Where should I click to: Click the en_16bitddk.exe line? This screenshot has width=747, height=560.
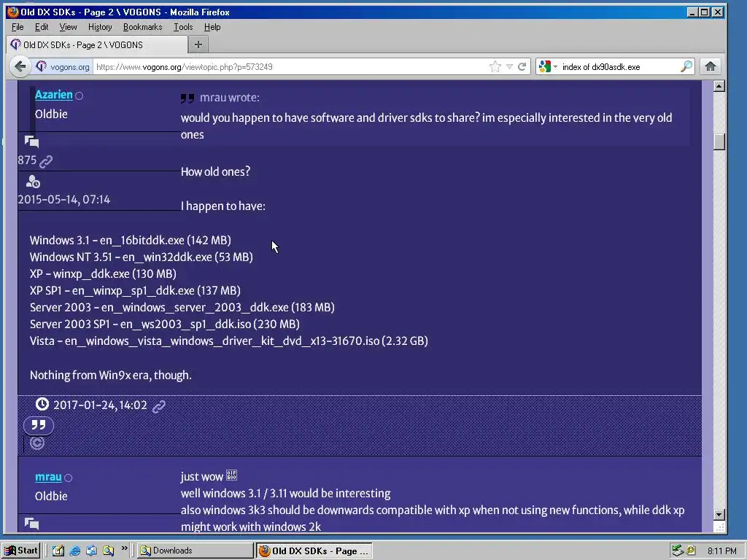(x=130, y=240)
